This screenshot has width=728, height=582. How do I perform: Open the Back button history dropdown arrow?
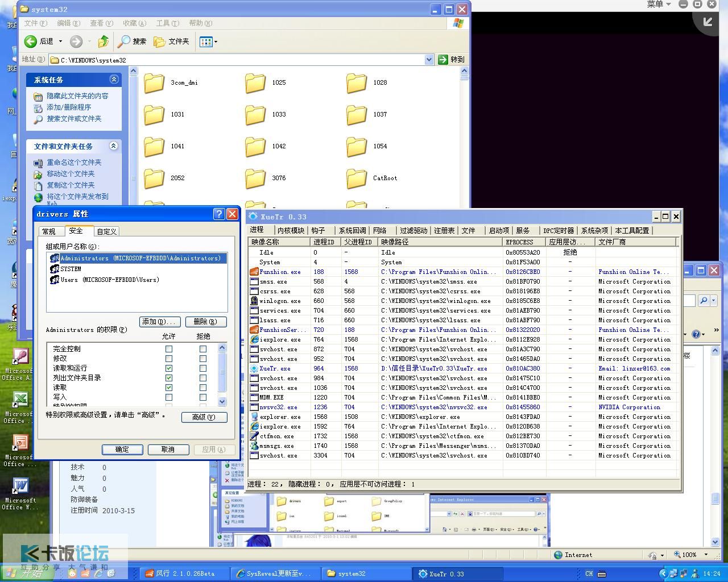click(x=60, y=41)
